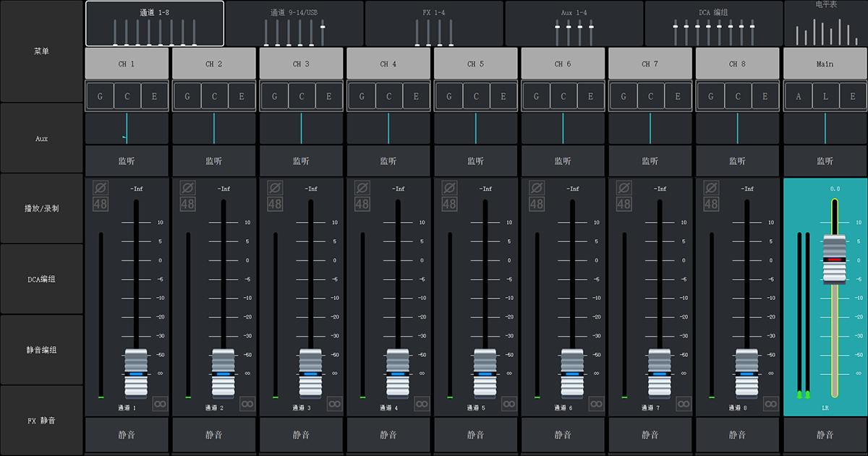Click the L button on Main channel
Screen dimensions: 868x456
click(x=825, y=96)
